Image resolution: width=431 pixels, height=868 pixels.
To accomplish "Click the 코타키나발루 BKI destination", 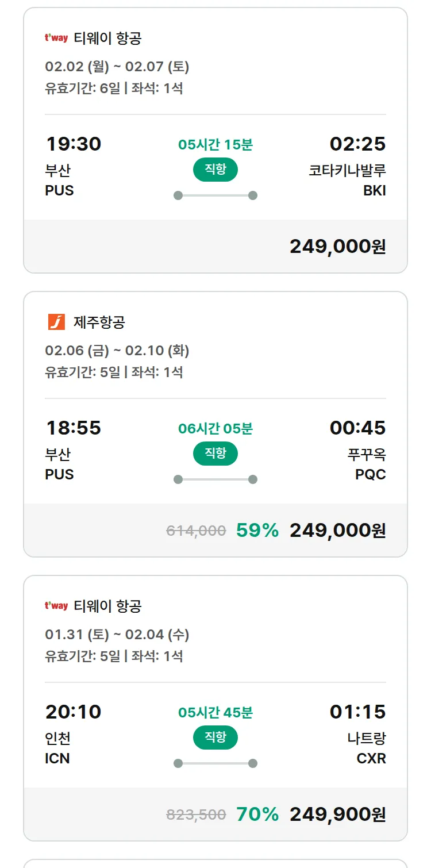I will 347,180.
